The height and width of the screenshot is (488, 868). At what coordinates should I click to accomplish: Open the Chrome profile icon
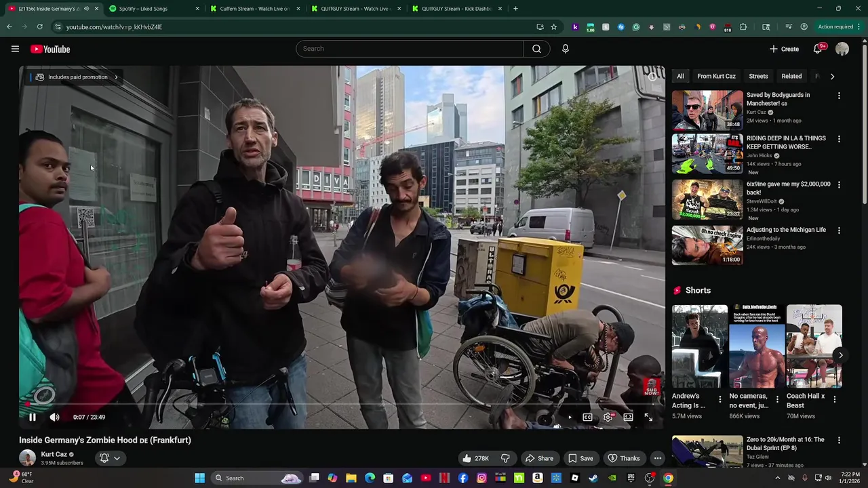(804, 27)
